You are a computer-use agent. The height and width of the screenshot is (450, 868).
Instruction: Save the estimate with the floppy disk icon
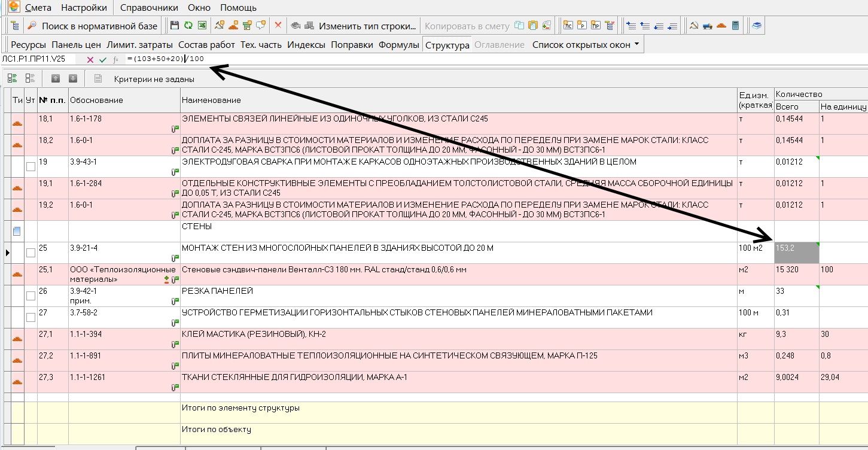(x=174, y=26)
